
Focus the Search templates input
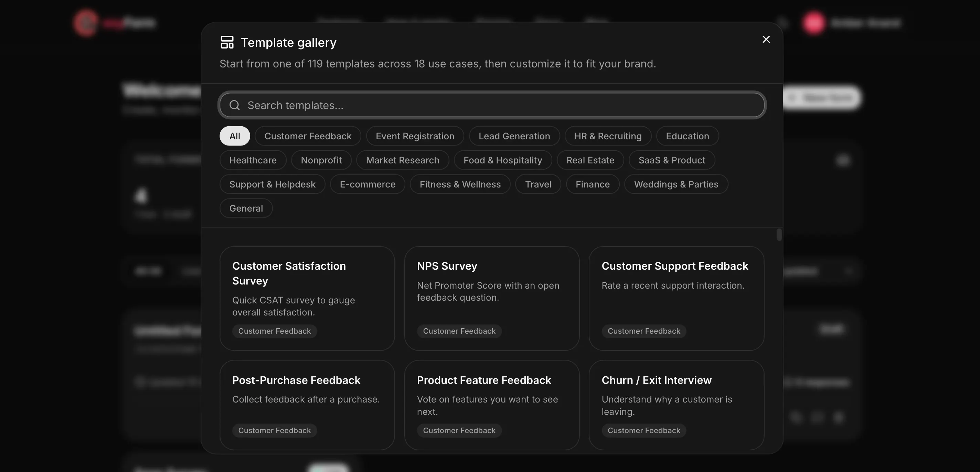point(492,105)
